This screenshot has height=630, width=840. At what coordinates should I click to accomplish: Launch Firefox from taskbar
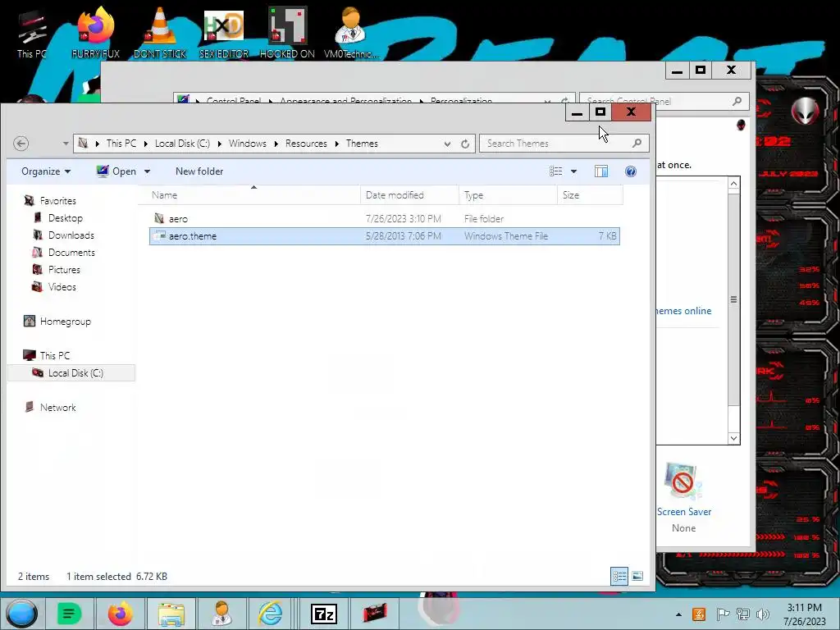pyautogui.click(x=120, y=614)
